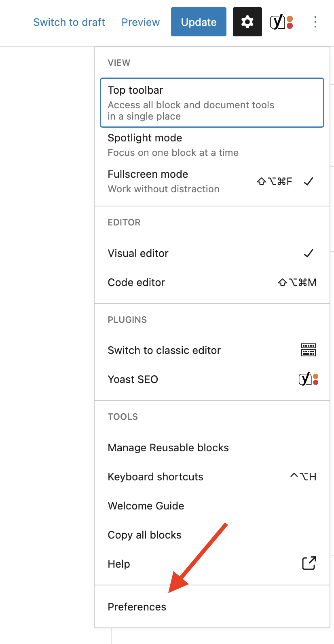
Task: Click the blue Update button
Action: tap(199, 22)
